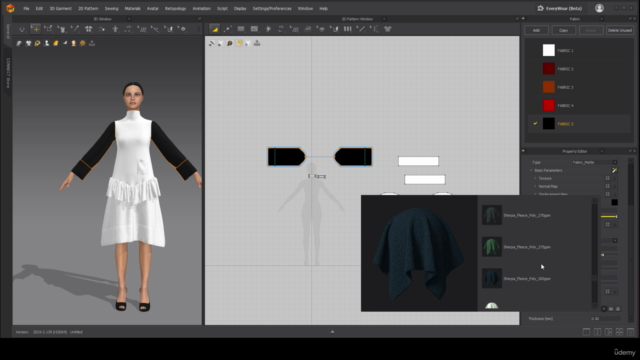
Task: Collapse the Basic Parameters section
Action: (531, 170)
